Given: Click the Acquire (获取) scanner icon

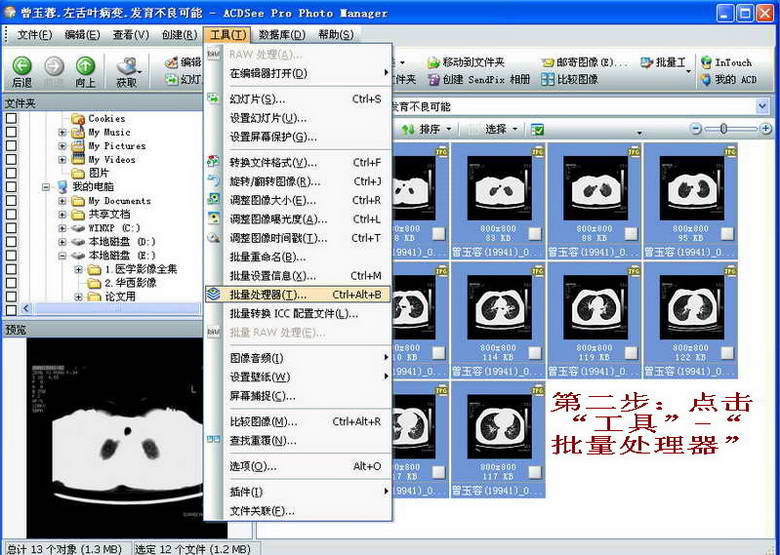Looking at the screenshot, I should [x=128, y=66].
